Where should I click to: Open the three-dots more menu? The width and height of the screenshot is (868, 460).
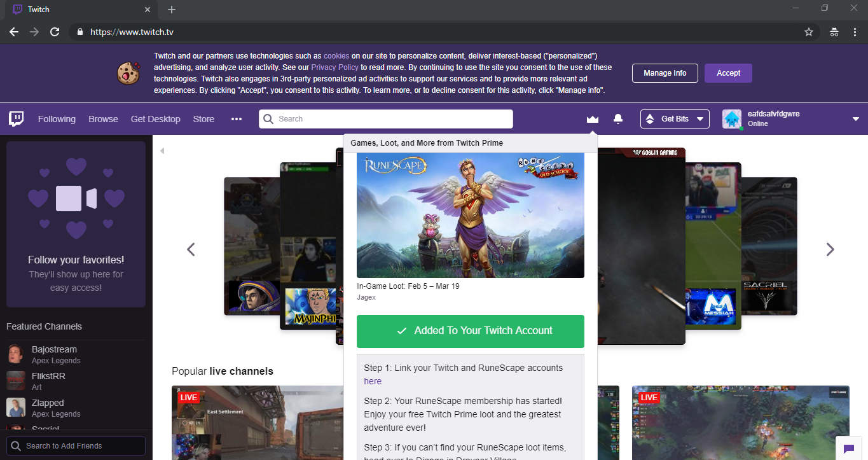237,119
